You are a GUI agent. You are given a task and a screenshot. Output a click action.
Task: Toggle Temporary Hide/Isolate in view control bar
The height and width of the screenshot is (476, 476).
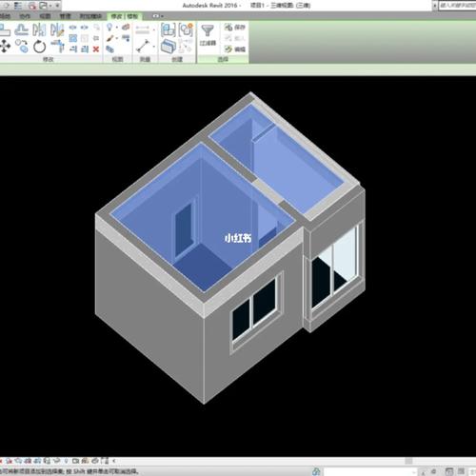[x=56, y=461]
